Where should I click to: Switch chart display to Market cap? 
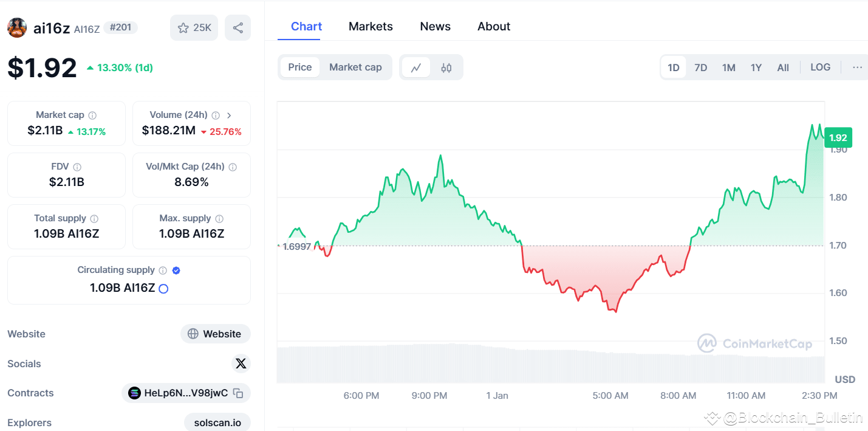(x=355, y=67)
